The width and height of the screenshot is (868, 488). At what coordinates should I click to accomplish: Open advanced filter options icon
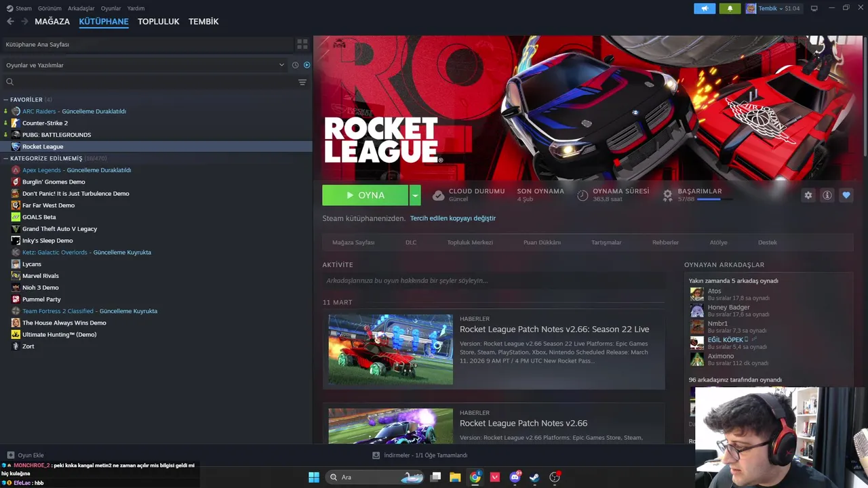[x=302, y=82]
